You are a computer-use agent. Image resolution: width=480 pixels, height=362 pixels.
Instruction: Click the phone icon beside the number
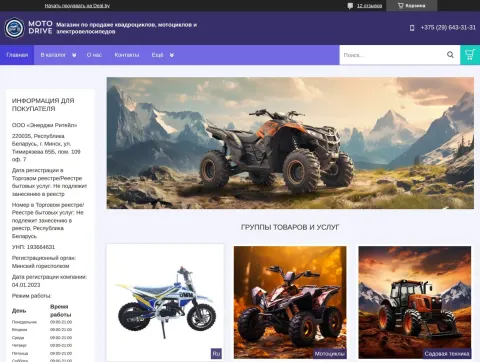click(412, 28)
